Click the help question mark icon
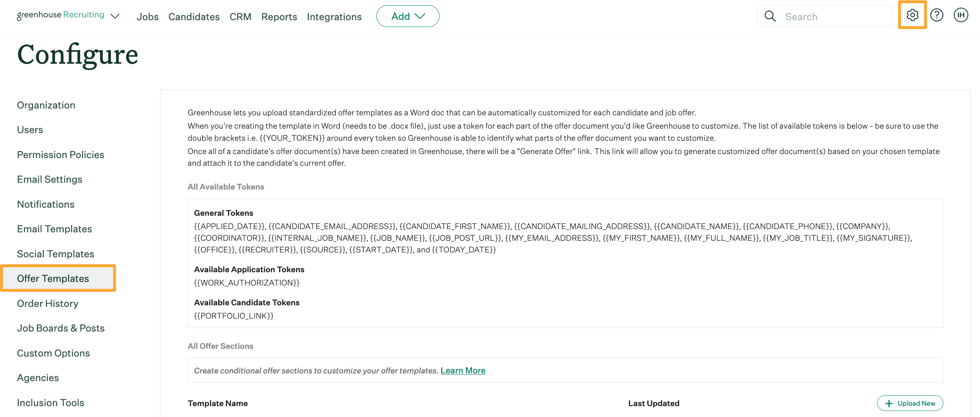 tap(937, 15)
